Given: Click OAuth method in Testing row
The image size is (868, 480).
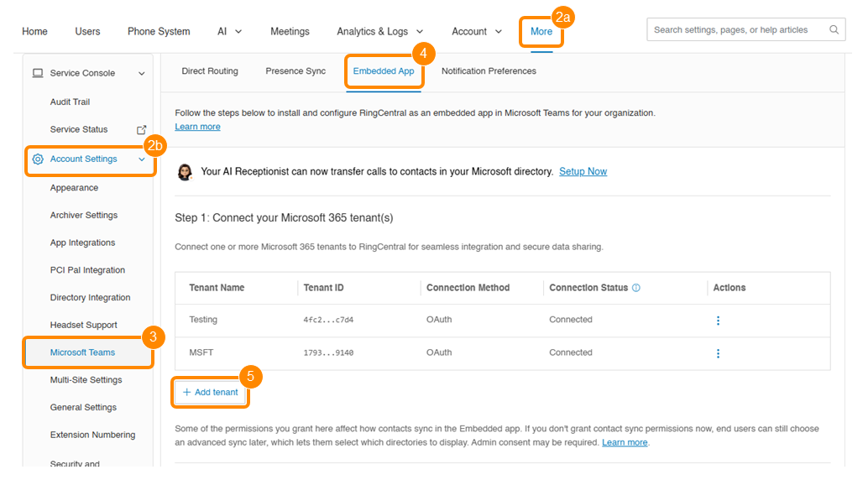Looking at the screenshot, I should [x=439, y=320].
